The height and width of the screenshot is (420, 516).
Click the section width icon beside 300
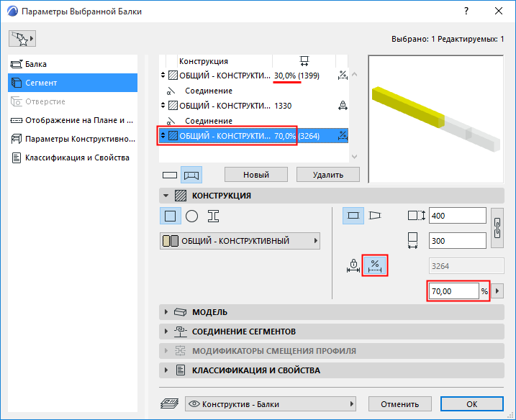412,240
